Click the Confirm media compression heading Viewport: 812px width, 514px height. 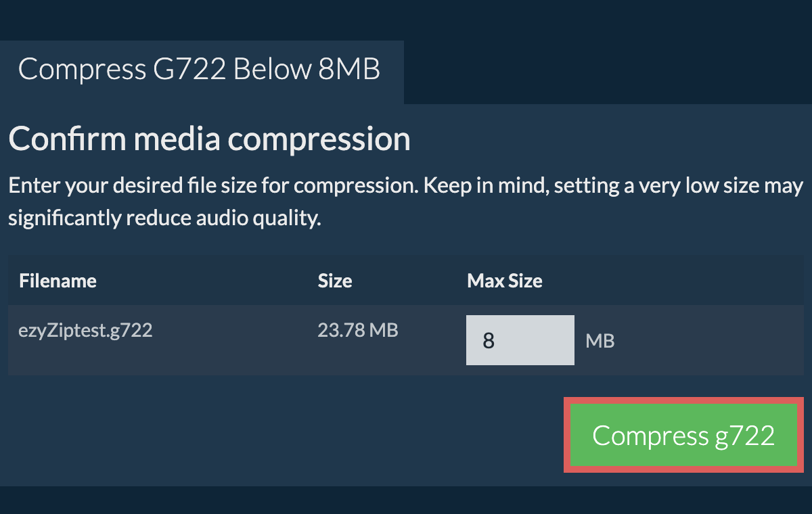click(209, 139)
